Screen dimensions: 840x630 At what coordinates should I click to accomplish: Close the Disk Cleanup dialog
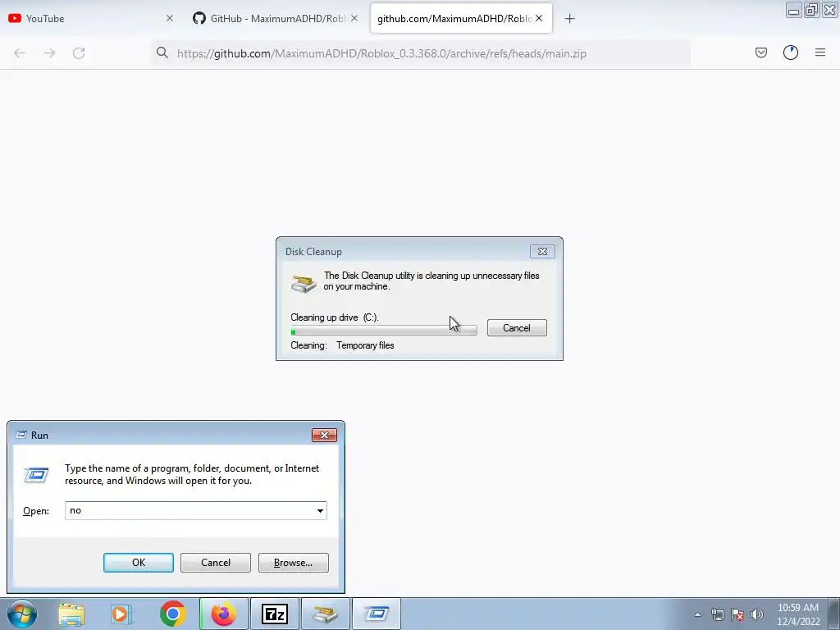(542, 251)
